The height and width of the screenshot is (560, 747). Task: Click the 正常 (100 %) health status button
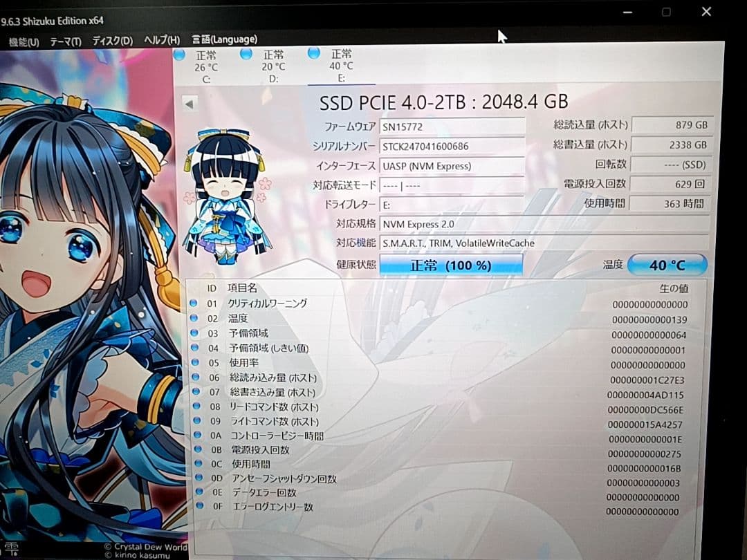451,265
